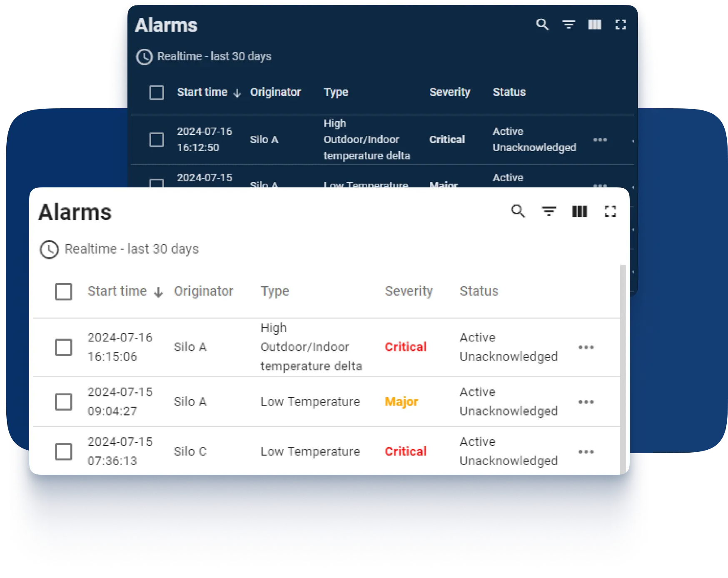This screenshot has height=578, width=728.
Task: Open actions menu for Major Low Temperature alarm
Action: click(586, 402)
